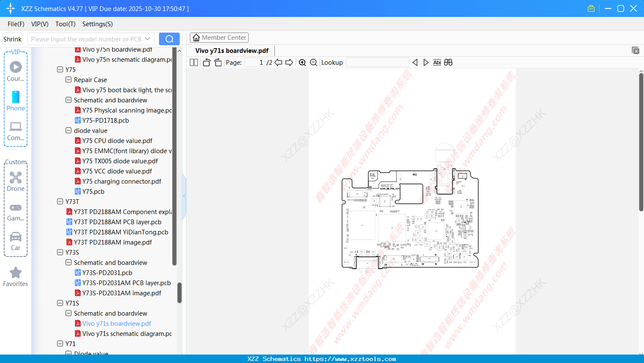Go to next page arrow

coord(289,63)
